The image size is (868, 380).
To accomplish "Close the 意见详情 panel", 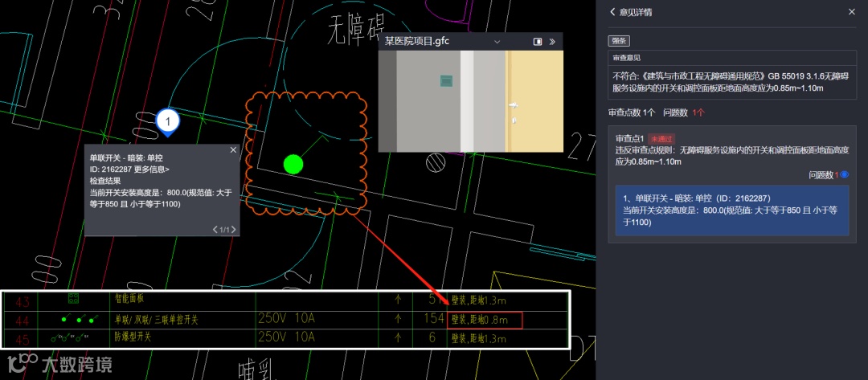I will pos(851,12).
